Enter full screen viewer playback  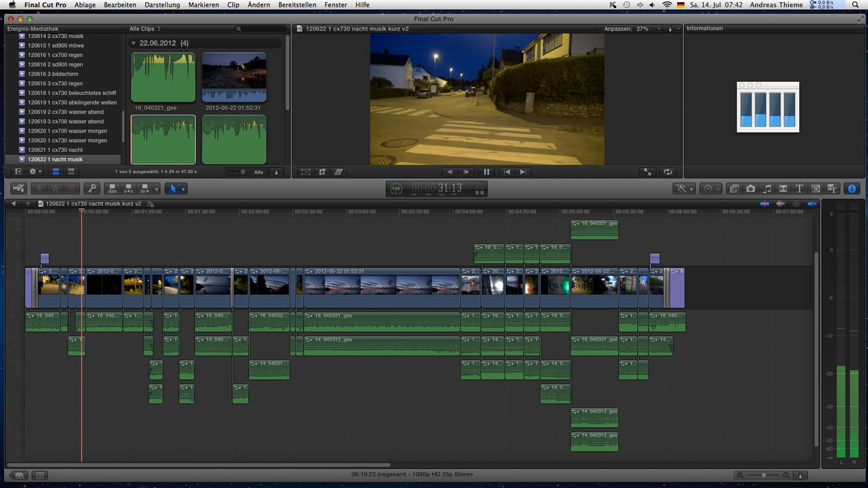click(x=648, y=172)
